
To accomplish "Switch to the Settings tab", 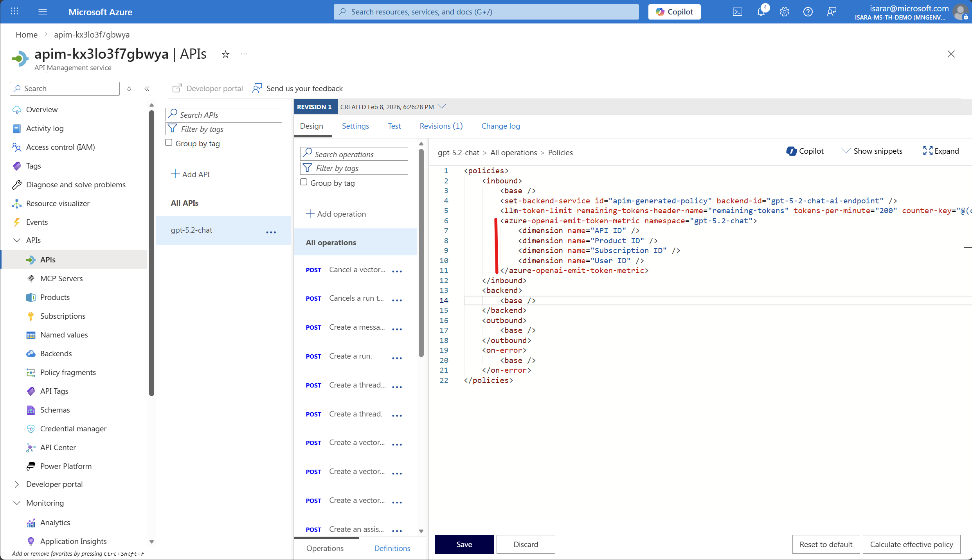I will [355, 126].
